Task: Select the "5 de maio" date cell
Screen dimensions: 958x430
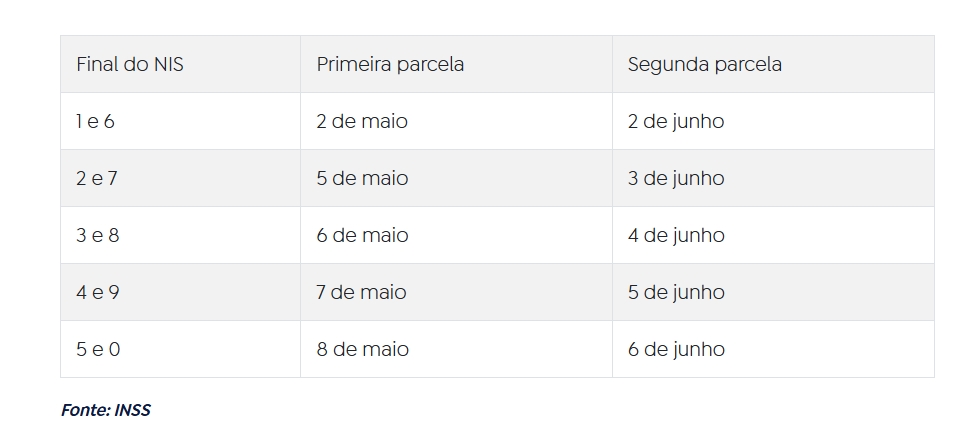Action: click(362, 179)
